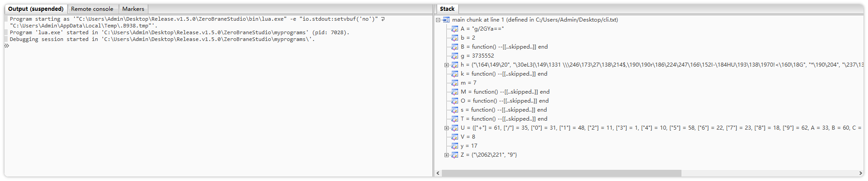This screenshot has height=181, width=868.
Task: Click the scroll right arrow in Stack panel
Action: [x=859, y=173]
